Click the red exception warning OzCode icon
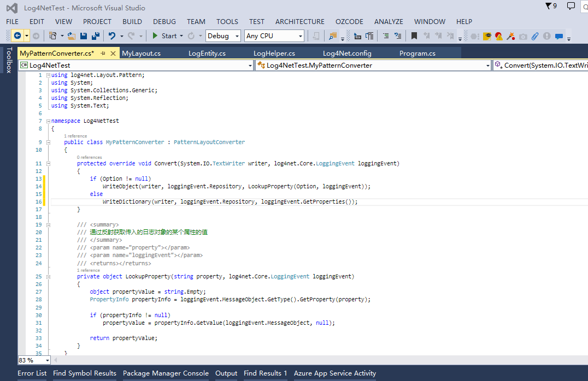 (499, 37)
